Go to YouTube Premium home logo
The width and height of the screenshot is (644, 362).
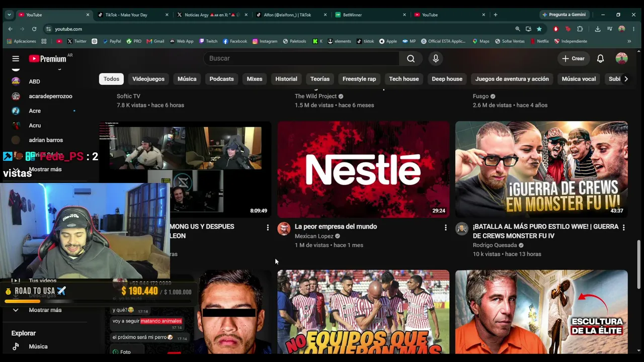(48, 59)
